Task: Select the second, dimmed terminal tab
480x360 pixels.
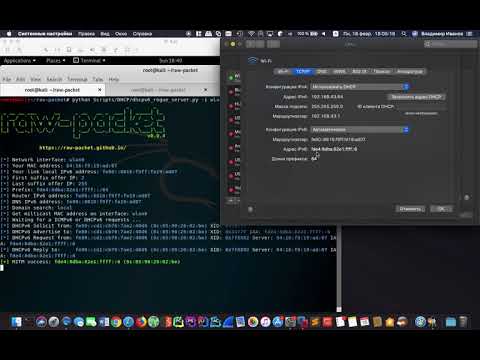Action: (x=158, y=90)
